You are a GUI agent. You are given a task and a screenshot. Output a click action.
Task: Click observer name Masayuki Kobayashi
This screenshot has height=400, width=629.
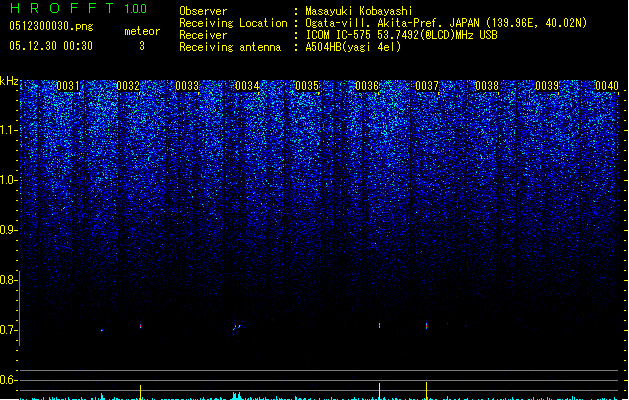(359, 11)
